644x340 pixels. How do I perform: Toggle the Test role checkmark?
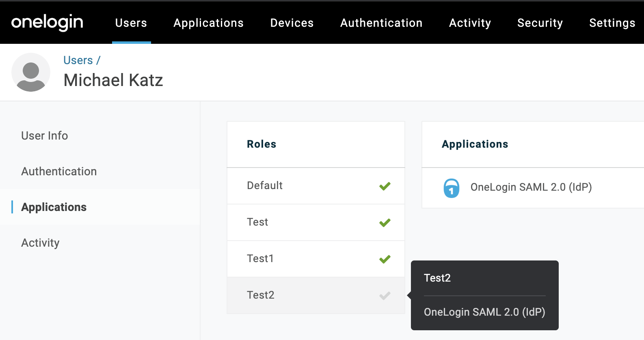[385, 223]
